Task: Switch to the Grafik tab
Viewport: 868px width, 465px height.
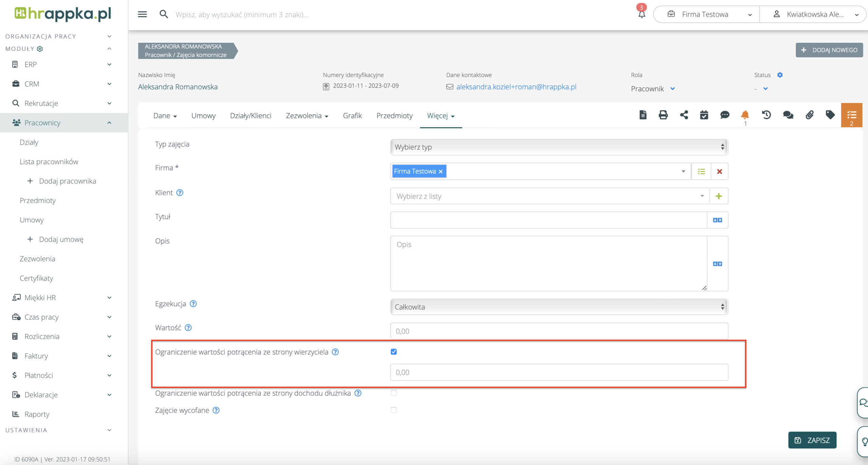Action: tap(352, 116)
